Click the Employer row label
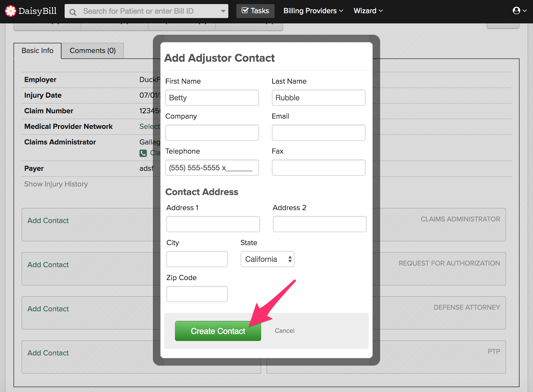 (40, 80)
